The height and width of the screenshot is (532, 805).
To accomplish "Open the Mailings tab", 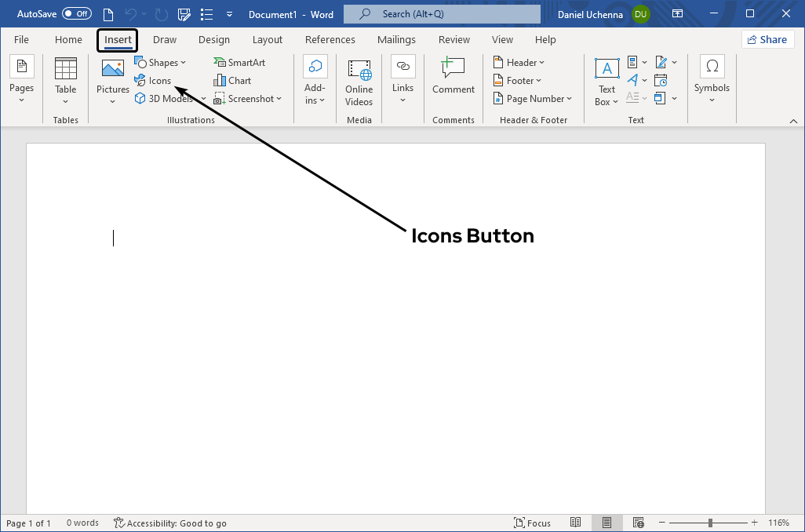I will [x=396, y=39].
